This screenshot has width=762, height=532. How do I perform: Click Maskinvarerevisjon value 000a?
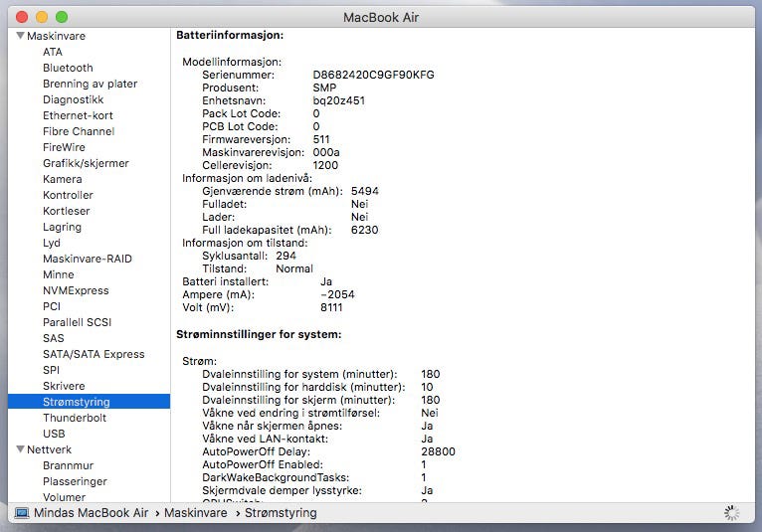[326, 152]
